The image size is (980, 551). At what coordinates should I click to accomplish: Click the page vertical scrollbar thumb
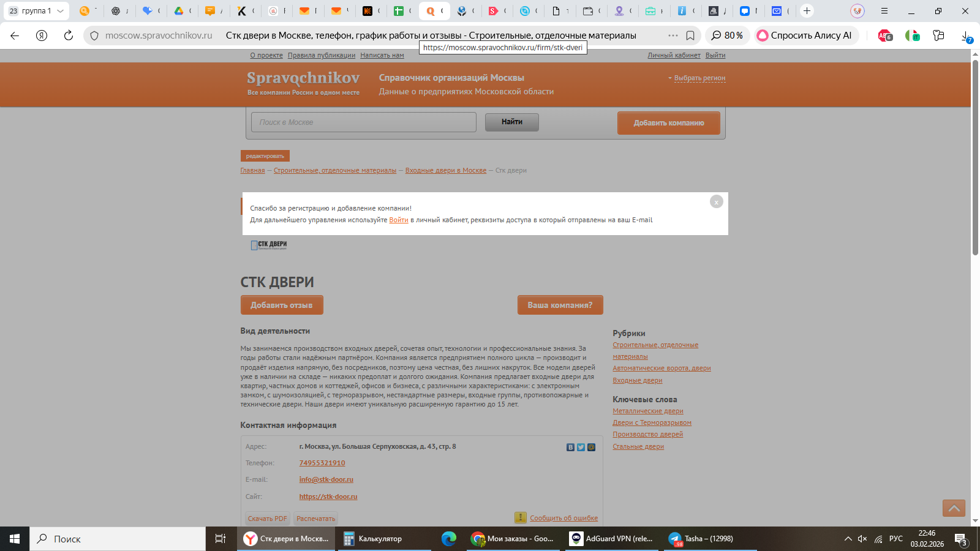click(x=975, y=157)
